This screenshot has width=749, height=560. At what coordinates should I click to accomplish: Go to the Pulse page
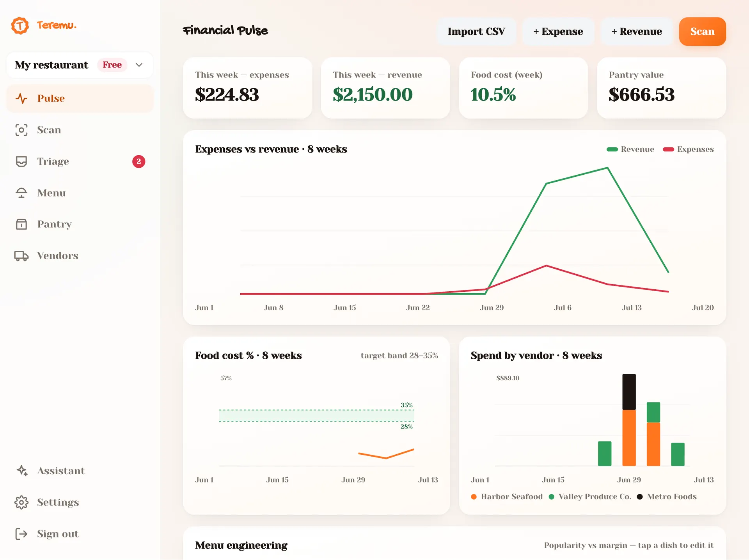pyautogui.click(x=80, y=98)
